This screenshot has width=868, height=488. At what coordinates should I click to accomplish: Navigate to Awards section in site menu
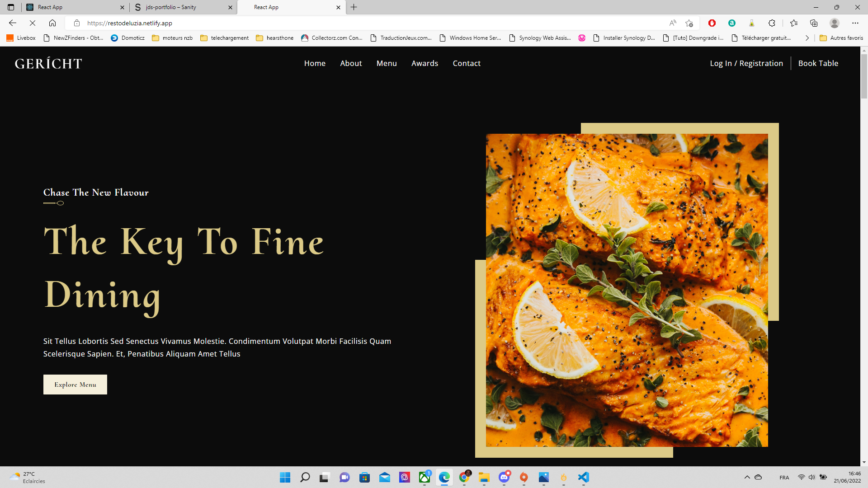pyautogui.click(x=425, y=63)
